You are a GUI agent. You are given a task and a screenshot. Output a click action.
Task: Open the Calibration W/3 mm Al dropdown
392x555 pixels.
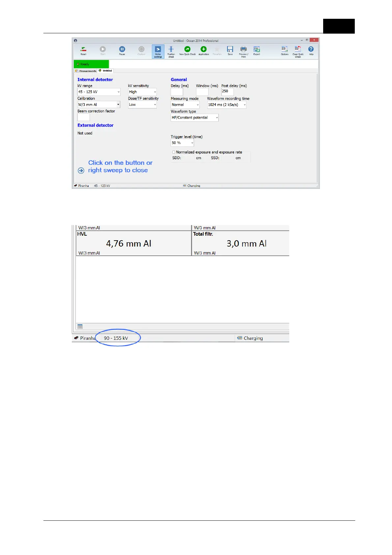(99, 104)
